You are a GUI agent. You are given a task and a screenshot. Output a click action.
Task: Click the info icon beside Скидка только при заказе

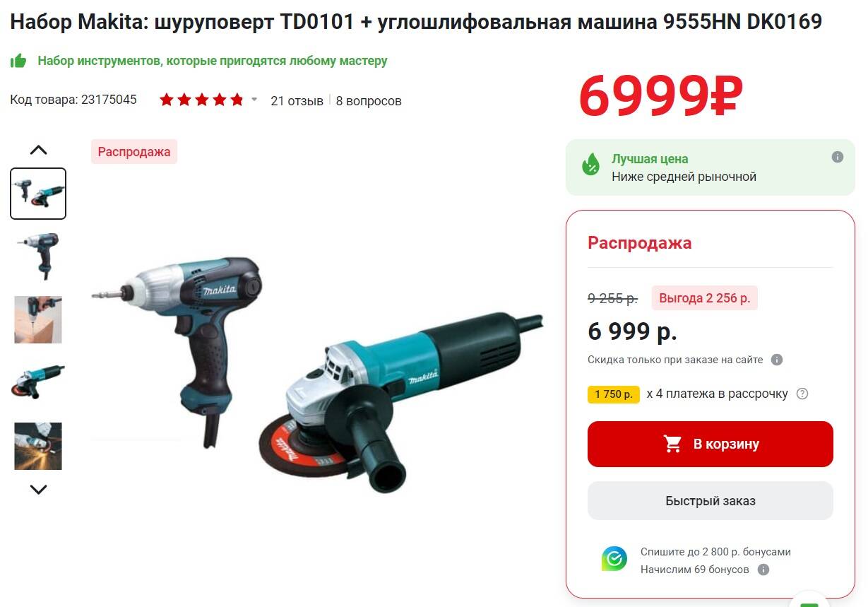click(x=777, y=360)
